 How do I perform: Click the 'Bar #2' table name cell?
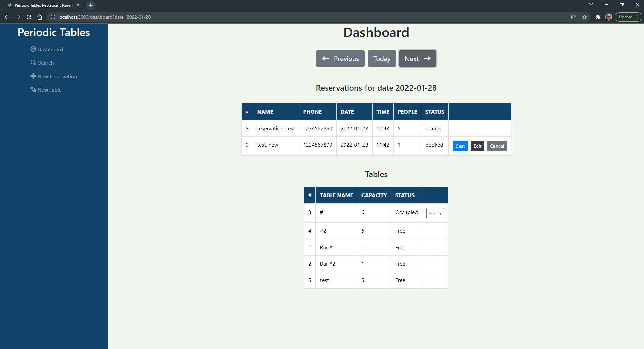point(336,264)
